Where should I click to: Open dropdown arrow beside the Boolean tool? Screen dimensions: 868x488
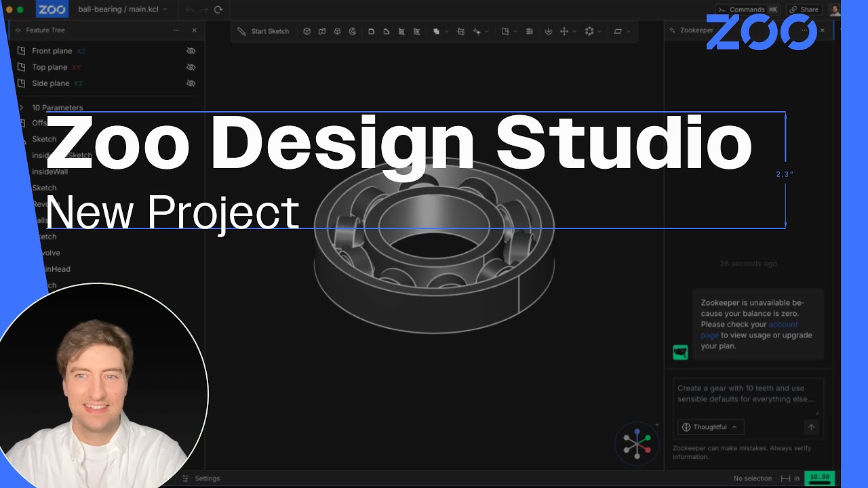pyautogui.click(x=446, y=31)
